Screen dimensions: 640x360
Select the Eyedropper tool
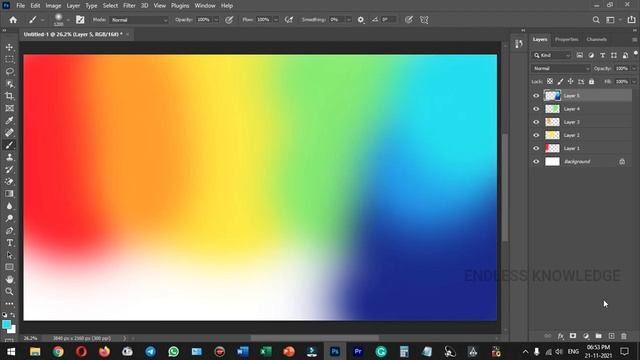click(9, 121)
